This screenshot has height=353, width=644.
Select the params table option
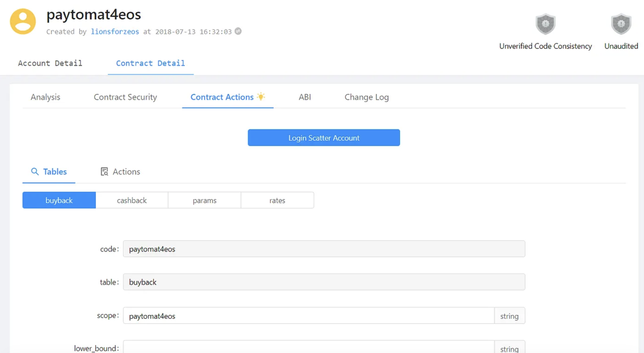click(x=204, y=200)
